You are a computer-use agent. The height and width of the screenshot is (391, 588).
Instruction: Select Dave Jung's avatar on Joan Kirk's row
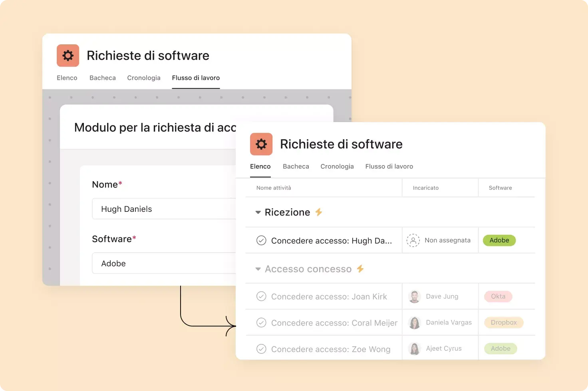click(414, 296)
